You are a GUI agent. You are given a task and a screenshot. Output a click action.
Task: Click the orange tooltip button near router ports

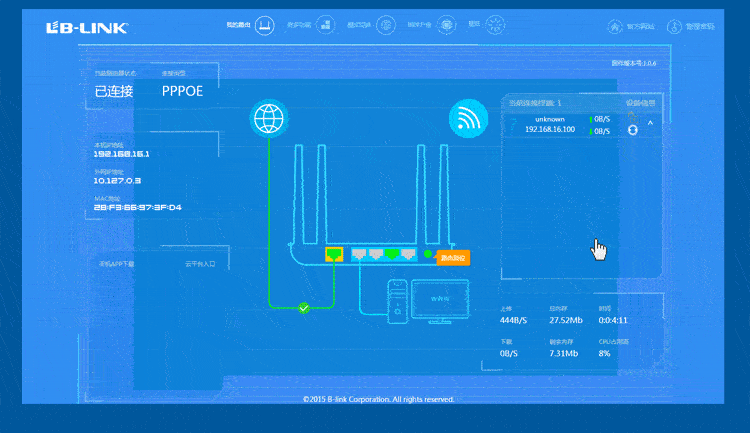click(453, 258)
